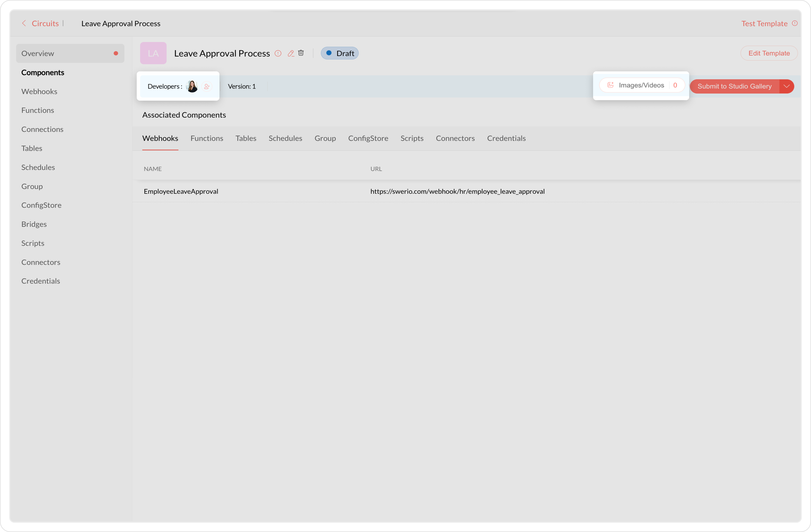Switch to the ConfigStore tab under Associated Components
This screenshot has width=811, height=532.
tap(368, 138)
